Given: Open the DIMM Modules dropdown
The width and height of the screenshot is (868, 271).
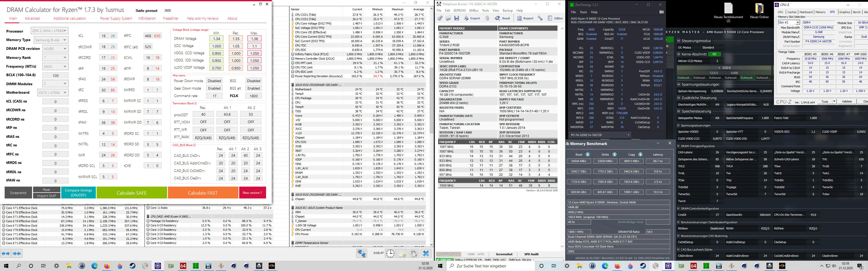Looking at the screenshot, I should coord(55,83).
